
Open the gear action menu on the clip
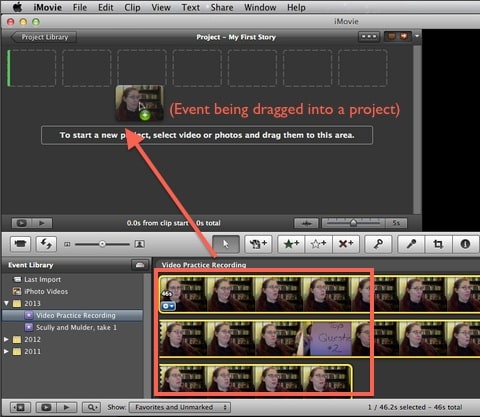coord(168,306)
